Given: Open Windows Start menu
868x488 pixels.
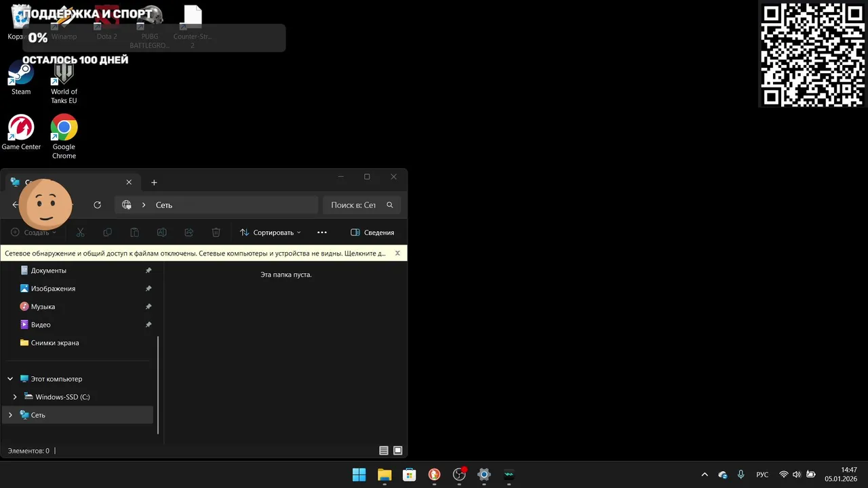Looking at the screenshot, I should [x=359, y=474].
